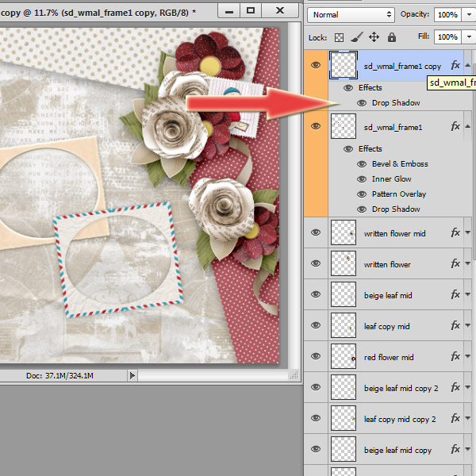Click the sd_wmal_frame1 layer thumbnail
The width and height of the screenshot is (476, 476).
pos(343,127)
